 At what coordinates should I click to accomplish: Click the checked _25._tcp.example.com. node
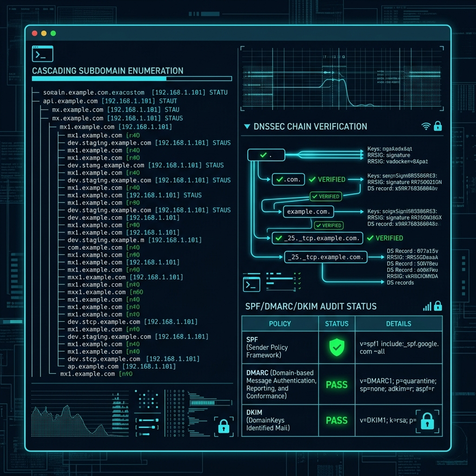tap(317, 238)
